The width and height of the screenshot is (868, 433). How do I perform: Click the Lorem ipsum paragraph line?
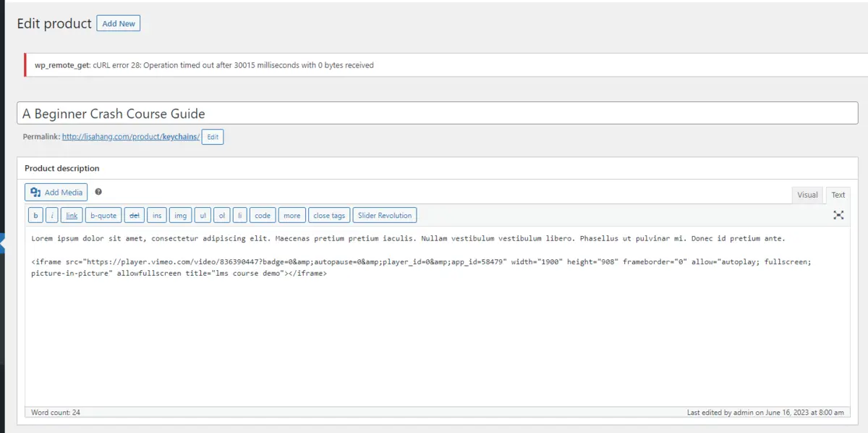coord(408,238)
